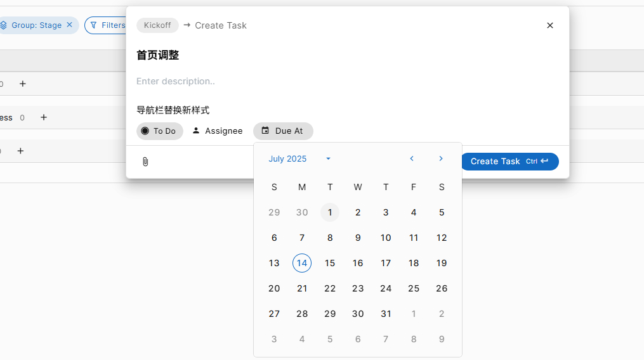The width and height of the screenshot is (644, 360).
Task: Pick July 23 as due date
Action: [x=358, y=288]
